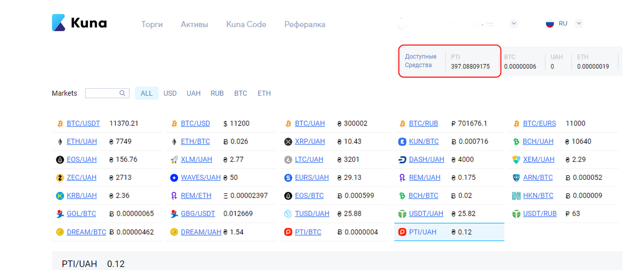Click the Bitcoin Cash icon beside BCH/UAH
This screenshot has height=270, width=644.
516,142
